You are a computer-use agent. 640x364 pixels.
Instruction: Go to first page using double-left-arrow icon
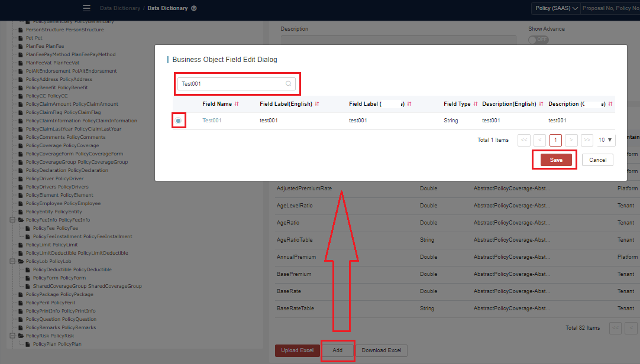[x=523, y=140]
